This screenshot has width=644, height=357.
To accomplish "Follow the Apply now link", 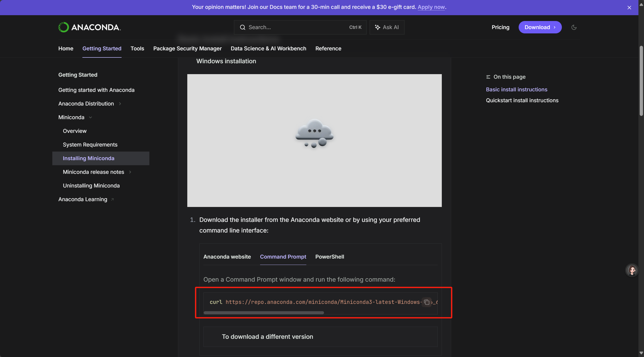I will point(431,7).
